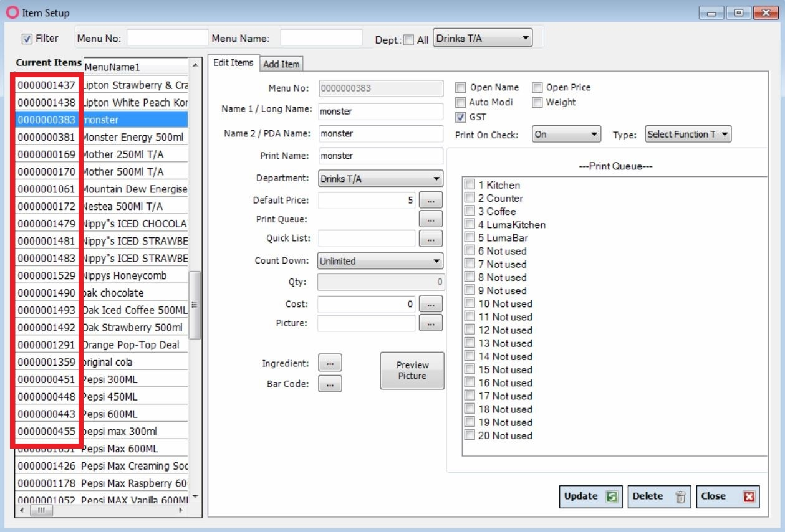785x532 pixels.
Task: Select Mountain Dew Energise row
Action: pos(101,189)
